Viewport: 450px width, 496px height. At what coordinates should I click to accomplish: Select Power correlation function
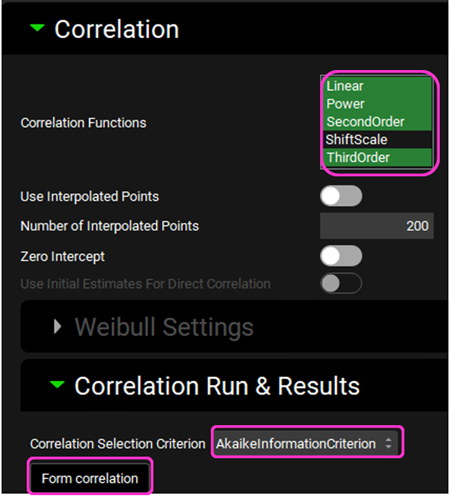point(377,104)
